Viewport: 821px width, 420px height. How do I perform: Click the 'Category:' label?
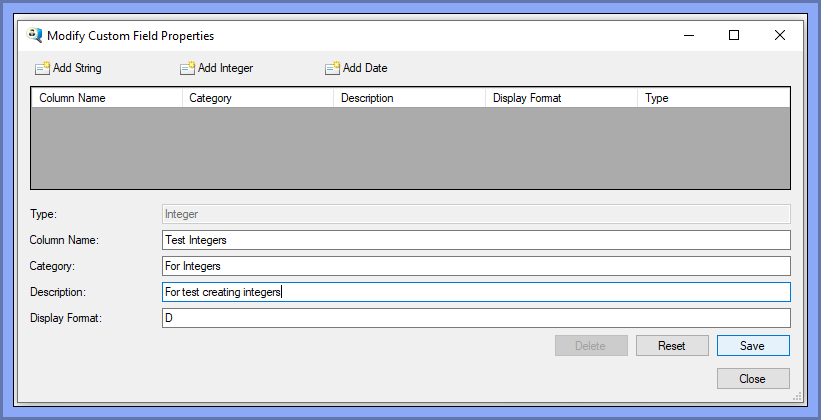coord(52,266)
